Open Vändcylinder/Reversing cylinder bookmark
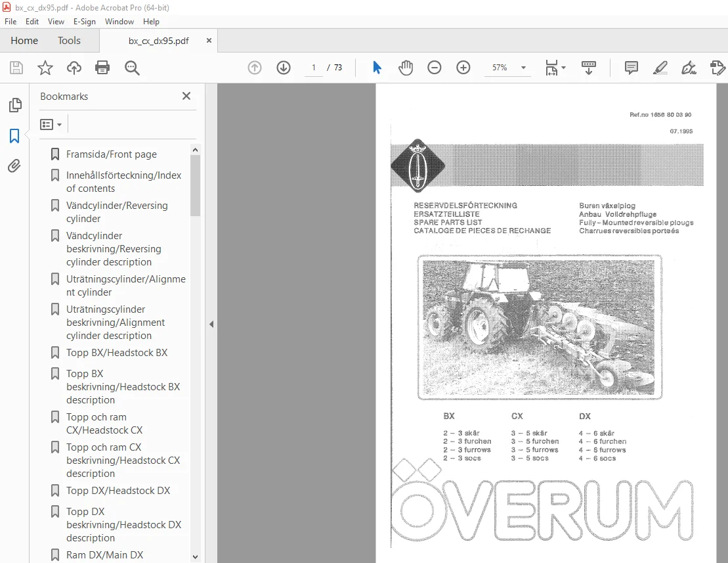 click(117, 212)
